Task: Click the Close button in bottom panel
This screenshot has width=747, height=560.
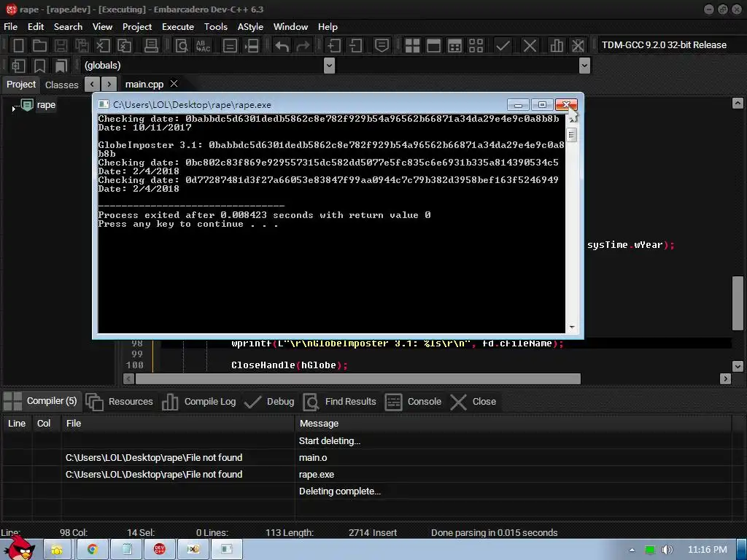Action: point(473,402)
